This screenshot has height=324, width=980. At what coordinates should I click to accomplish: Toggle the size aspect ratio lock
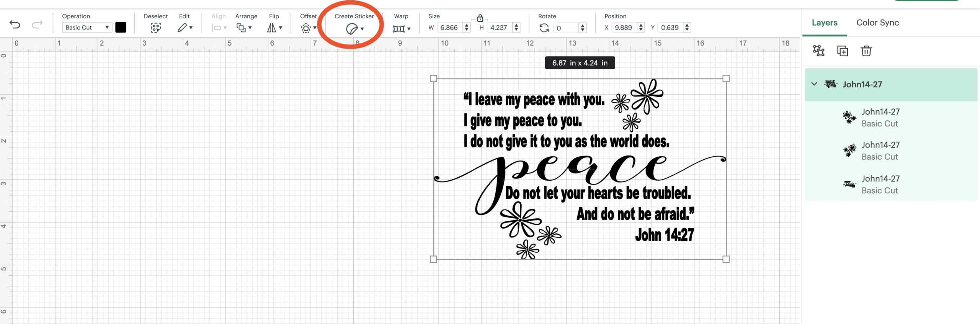(480, 18)
